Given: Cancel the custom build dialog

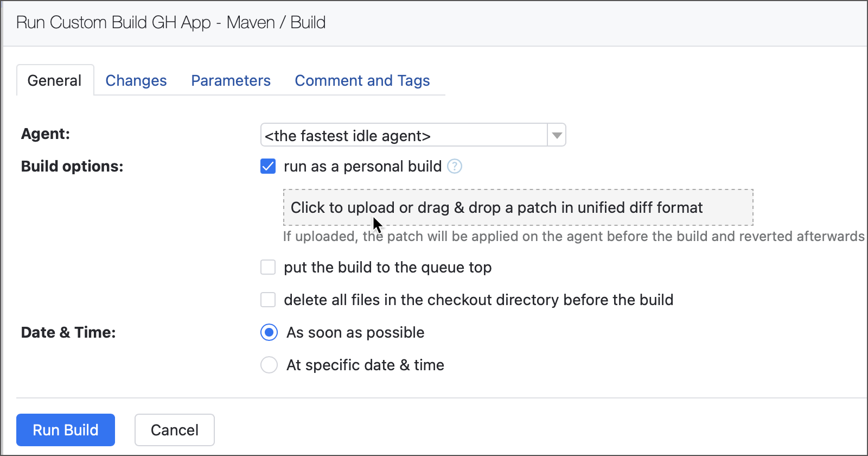Looking at the screenshot, I should [x=174, y=430].
